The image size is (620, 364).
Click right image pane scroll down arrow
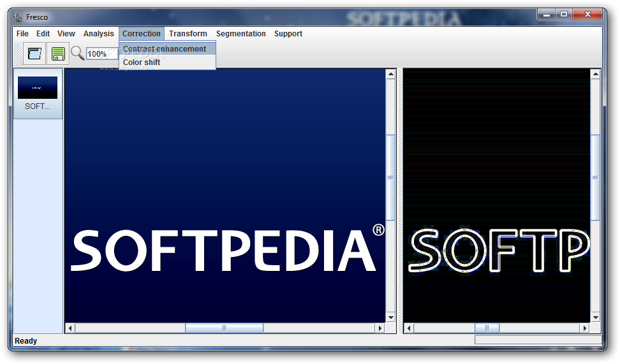point(596,317)
